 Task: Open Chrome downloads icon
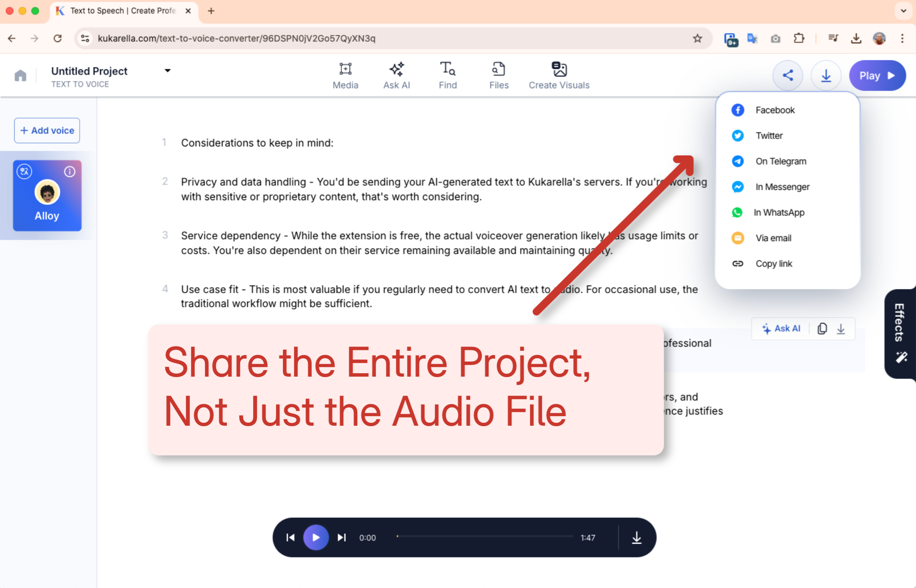pos(856,38)
